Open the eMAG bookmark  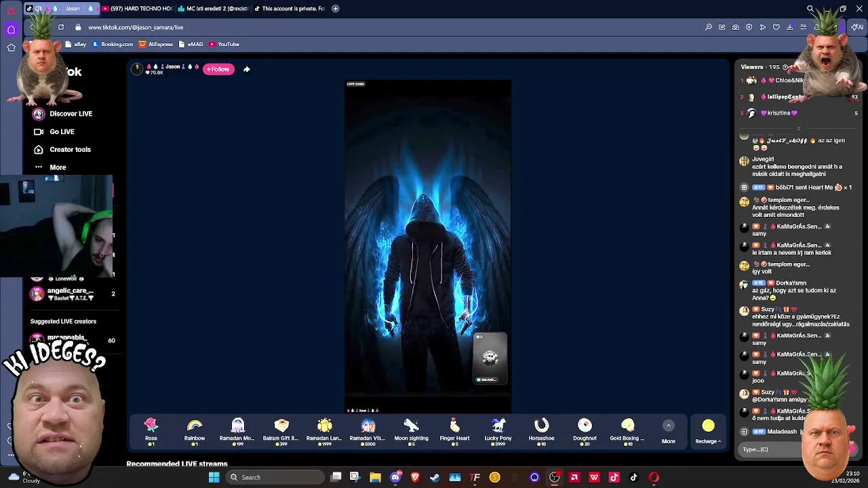191,44
